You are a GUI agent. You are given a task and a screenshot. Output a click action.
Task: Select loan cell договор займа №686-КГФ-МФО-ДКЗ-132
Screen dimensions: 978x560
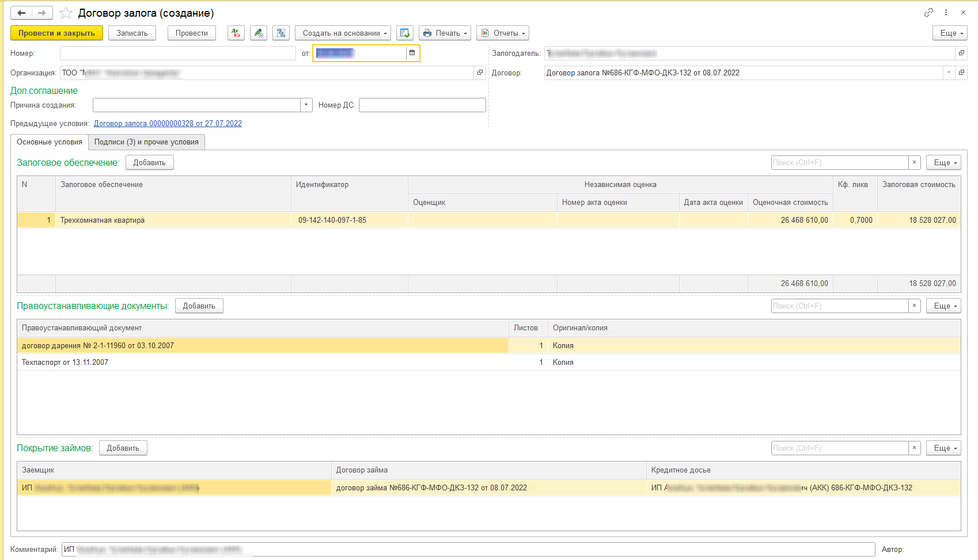(489, 487)
